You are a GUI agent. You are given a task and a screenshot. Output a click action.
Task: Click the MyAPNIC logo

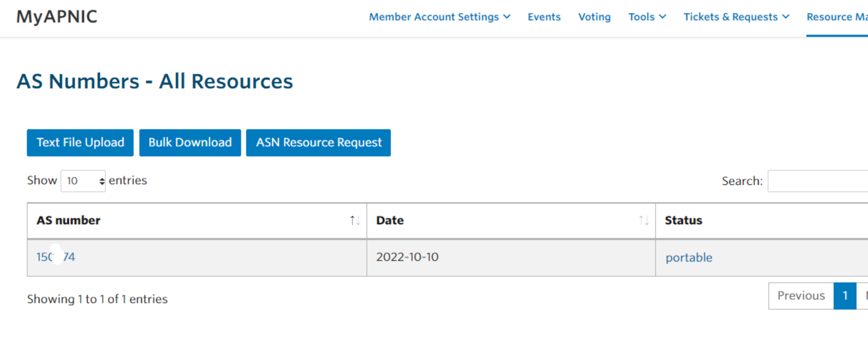point(57,17)
